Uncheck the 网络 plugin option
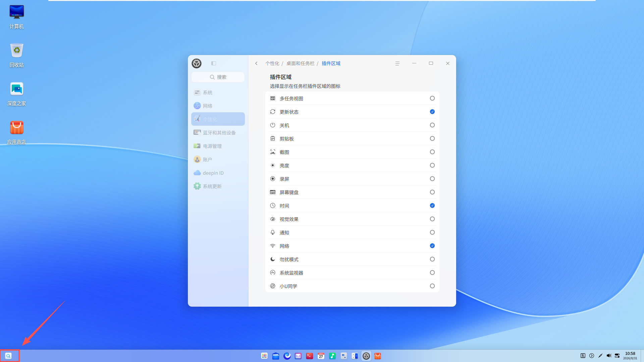Image resolution: width=644 pixels, height=362 pixels. [432, 246]
